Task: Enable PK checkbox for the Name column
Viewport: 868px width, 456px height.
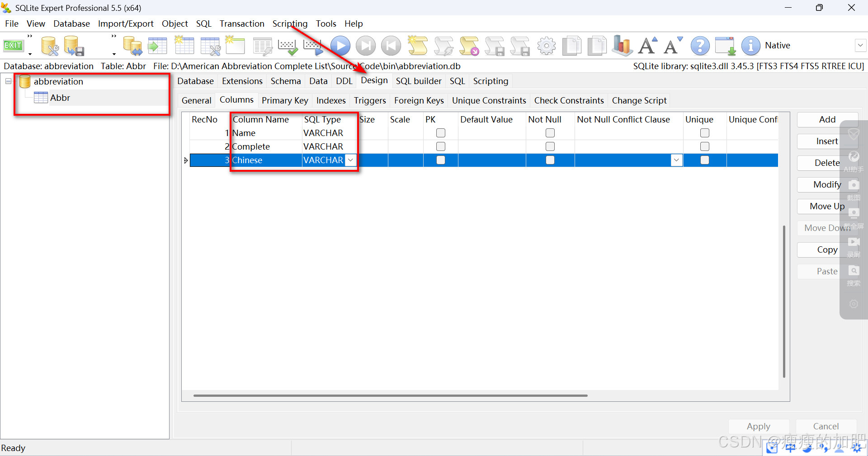Action: (x=440, y=133)
